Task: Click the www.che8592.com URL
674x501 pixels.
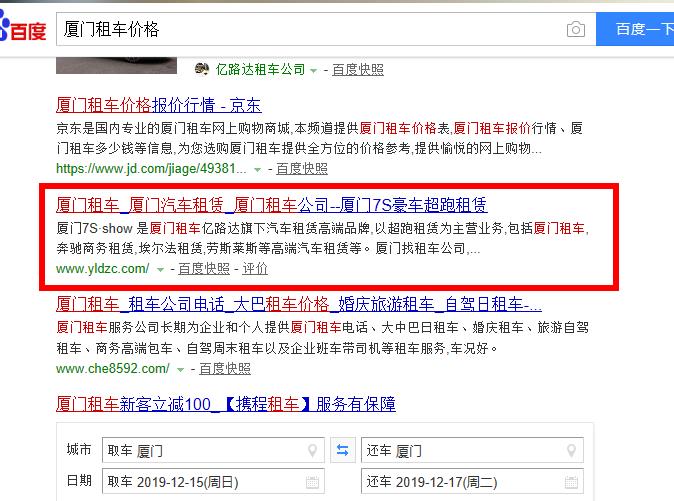Action: click(113, 369)
